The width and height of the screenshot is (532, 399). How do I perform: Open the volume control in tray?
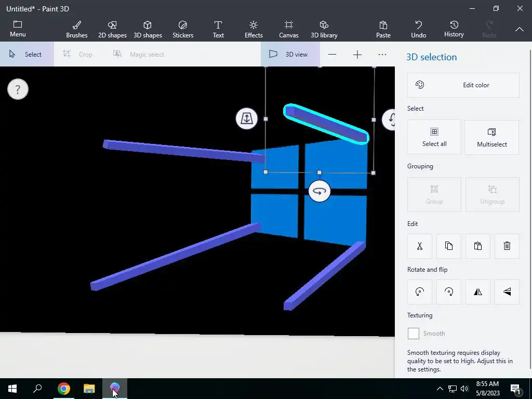point(464,389)
